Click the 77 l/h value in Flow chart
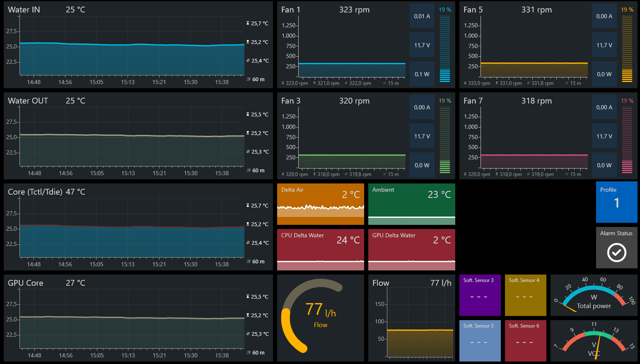The image size is (640, 364). [x=441, y=283]
